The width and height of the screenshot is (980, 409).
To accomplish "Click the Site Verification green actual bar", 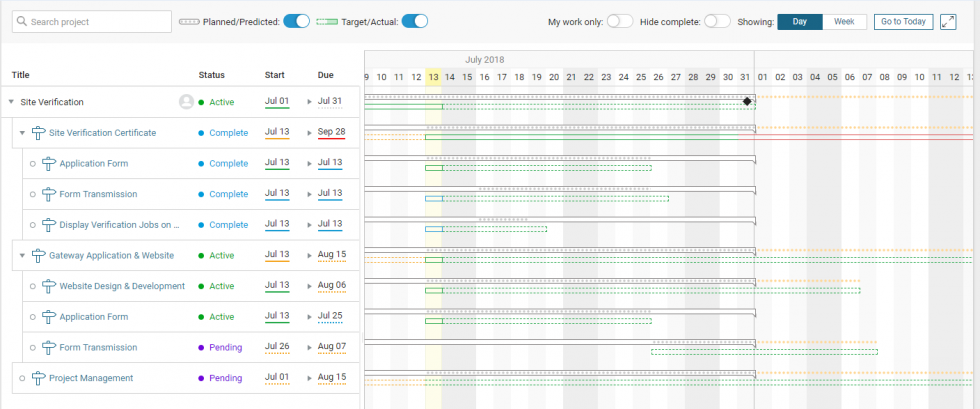I will (403, 107).
